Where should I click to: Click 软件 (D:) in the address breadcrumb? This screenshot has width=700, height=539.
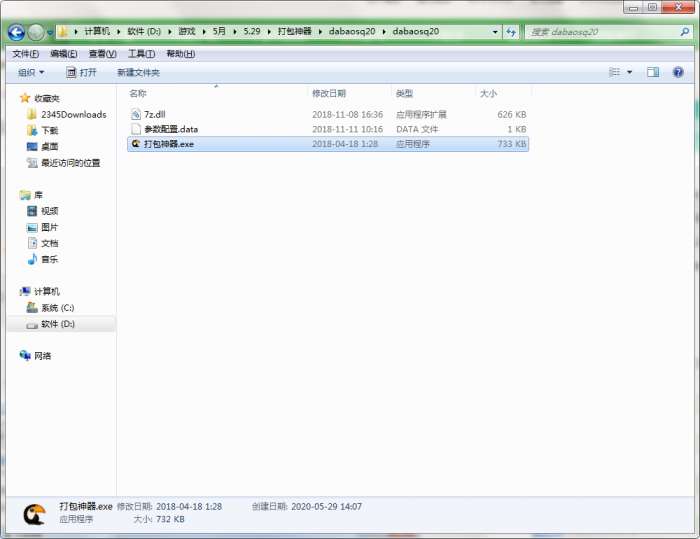[144, 31]
